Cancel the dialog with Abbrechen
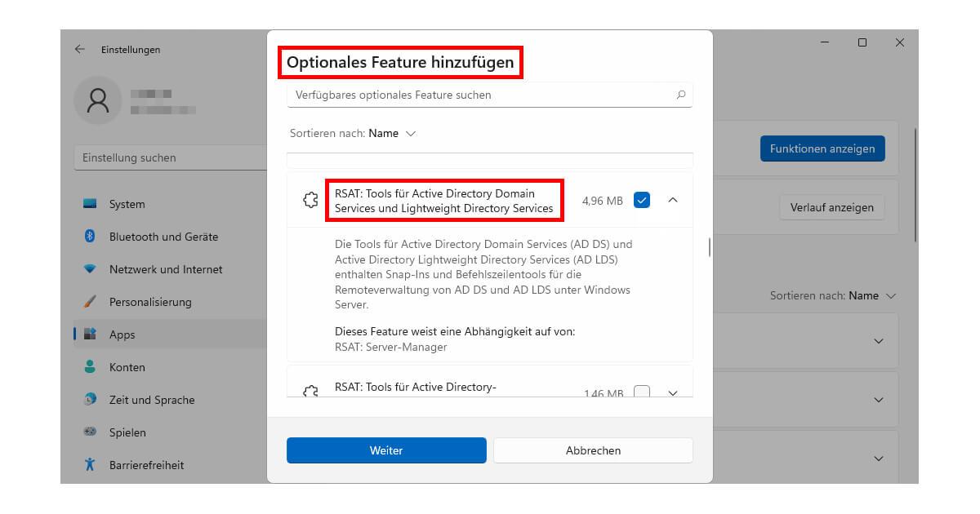This screenshot has height=514, width=980. coord(593,450)
